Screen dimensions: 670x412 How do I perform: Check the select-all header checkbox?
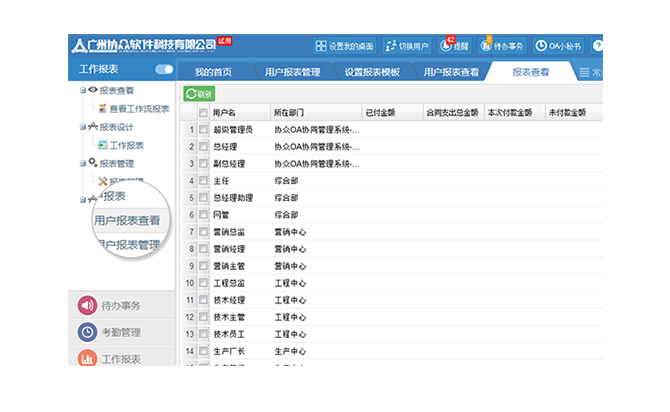pos(203,113)
